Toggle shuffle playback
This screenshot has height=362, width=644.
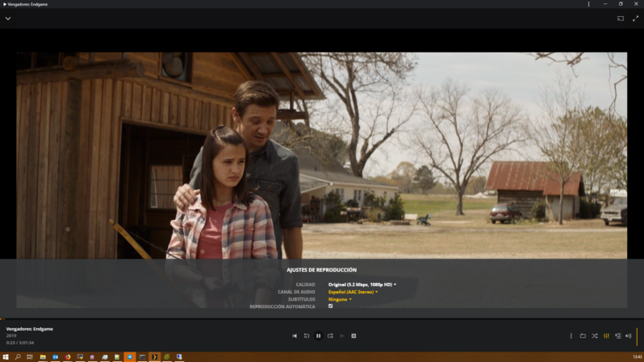[x=594, y=335]
